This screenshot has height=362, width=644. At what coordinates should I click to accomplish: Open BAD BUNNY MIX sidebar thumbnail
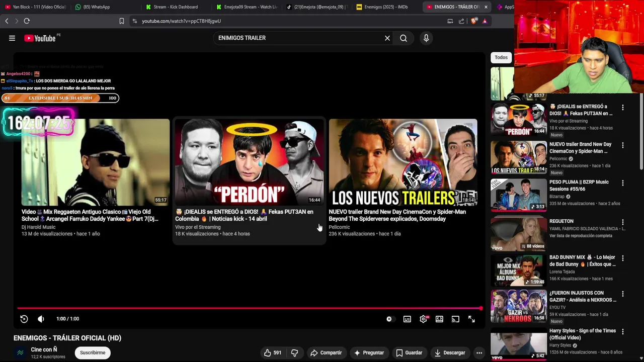[x=519, y=270]
